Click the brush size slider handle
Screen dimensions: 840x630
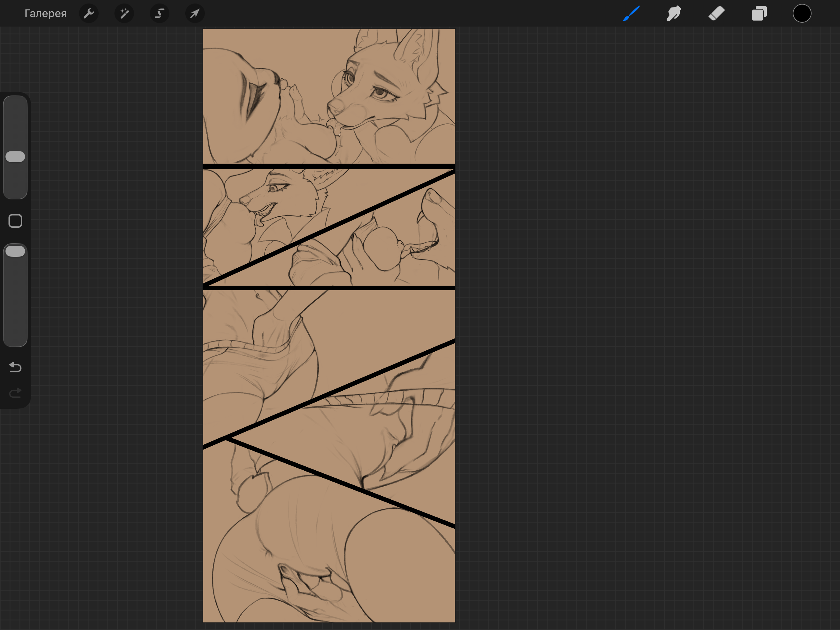point(15,157)
